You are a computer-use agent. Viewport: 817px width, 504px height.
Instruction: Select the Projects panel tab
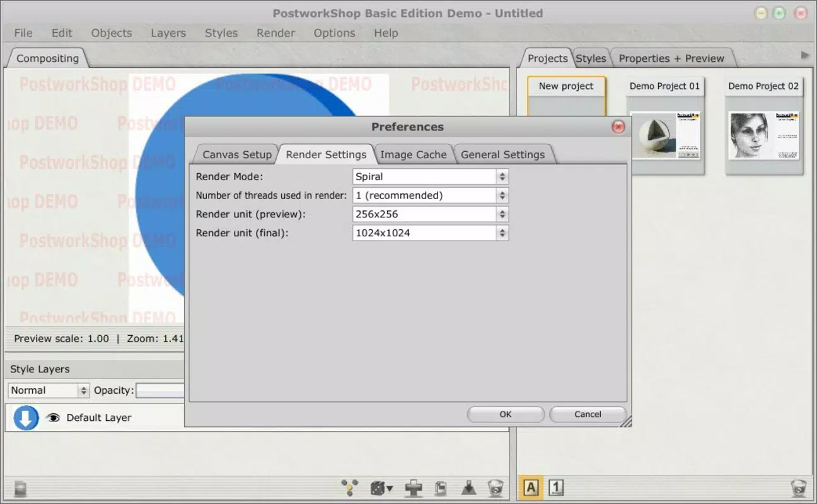547,58
